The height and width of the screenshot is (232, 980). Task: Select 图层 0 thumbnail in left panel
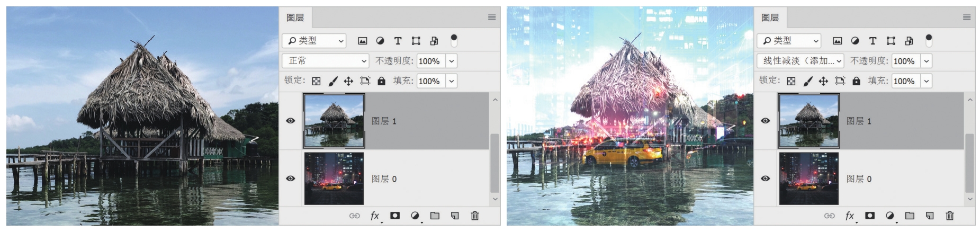pos(334,179)
